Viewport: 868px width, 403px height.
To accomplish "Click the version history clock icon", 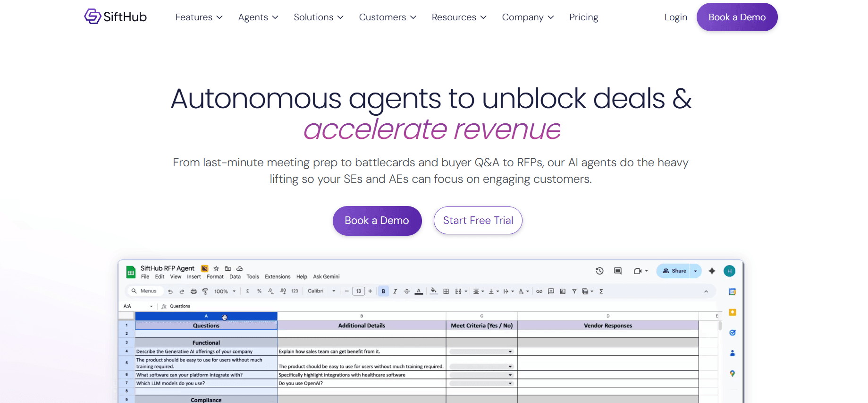I will pyautogui.click(x=599, y=271).
